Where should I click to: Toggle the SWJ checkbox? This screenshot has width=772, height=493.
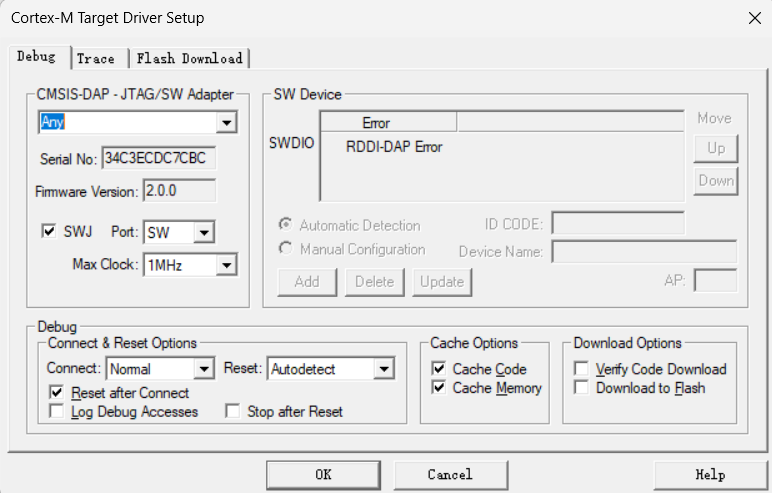[49, 231]
